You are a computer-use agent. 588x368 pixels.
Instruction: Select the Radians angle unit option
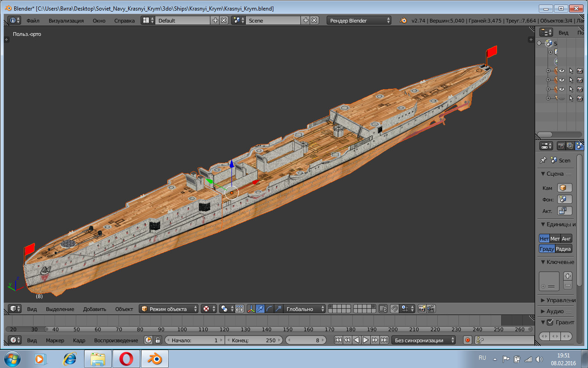click(x=563, y=249)
